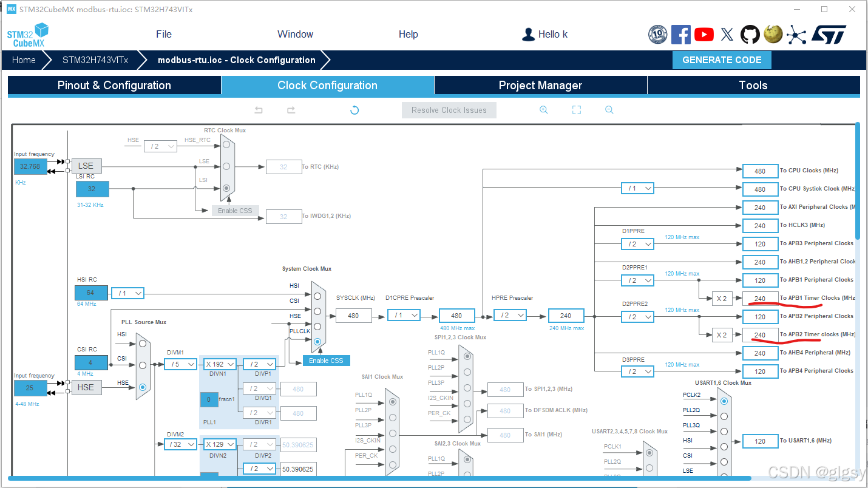Switch to the Tools tab

[x=753, y=86]
